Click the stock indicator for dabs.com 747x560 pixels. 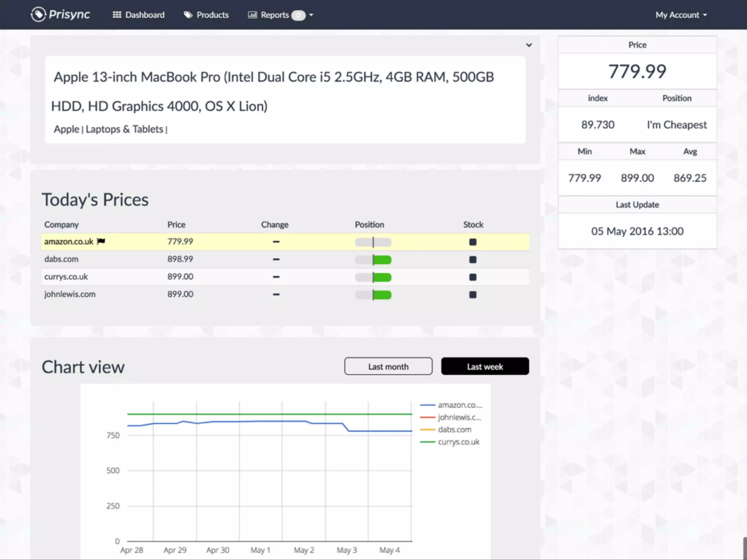tap(473, 260)
